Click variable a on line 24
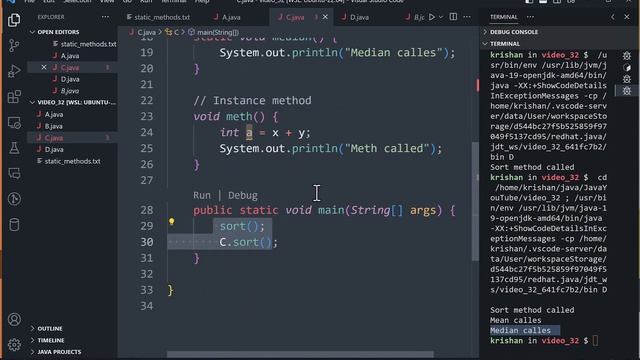The image size is (640, 360). [249, 133]
